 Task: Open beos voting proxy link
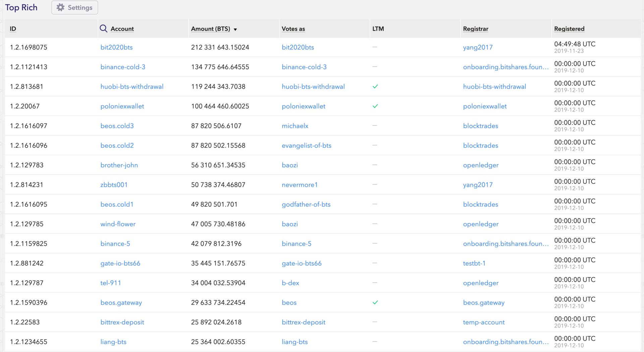coord(289,303)
